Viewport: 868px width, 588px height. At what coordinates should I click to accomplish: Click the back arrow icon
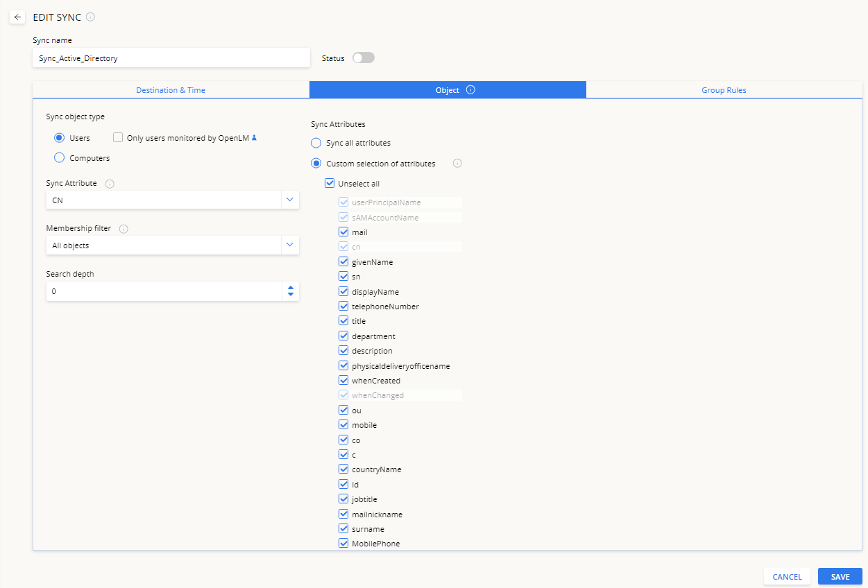(x=17, y=17)
